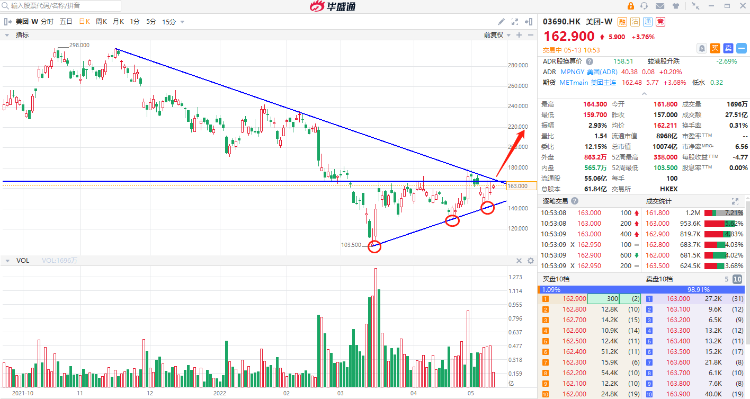Click the price alert bell icon
The image size is (750, 399).
[702, 48]
